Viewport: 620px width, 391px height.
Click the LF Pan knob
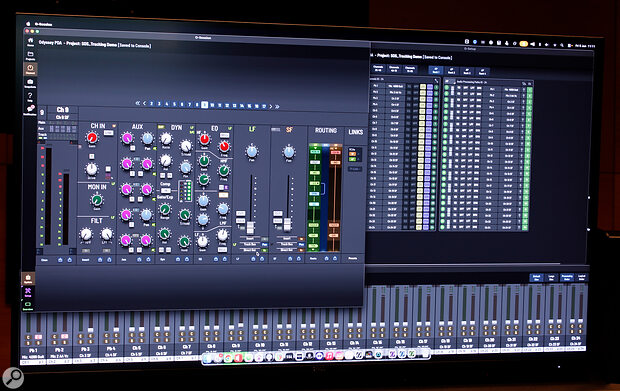252,151
